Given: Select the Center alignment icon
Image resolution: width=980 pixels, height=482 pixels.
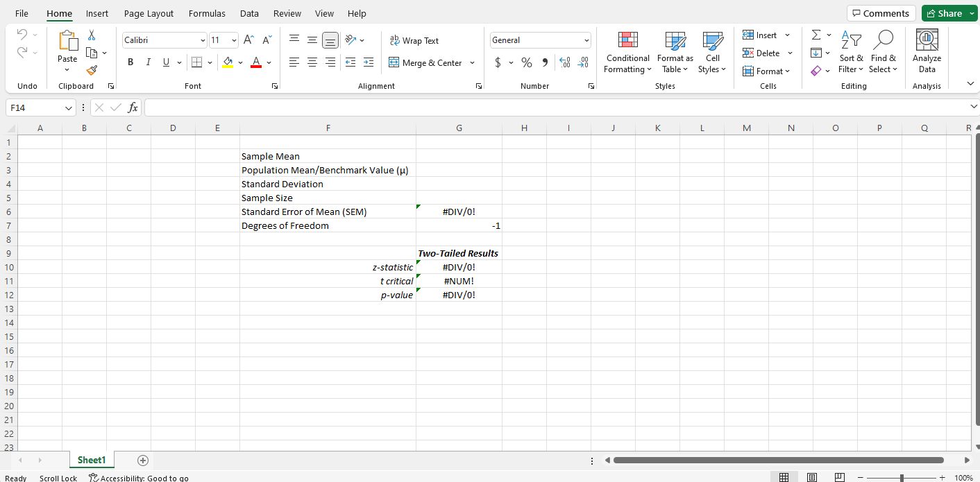Looking at the screenshot, I should pos(312,62).
